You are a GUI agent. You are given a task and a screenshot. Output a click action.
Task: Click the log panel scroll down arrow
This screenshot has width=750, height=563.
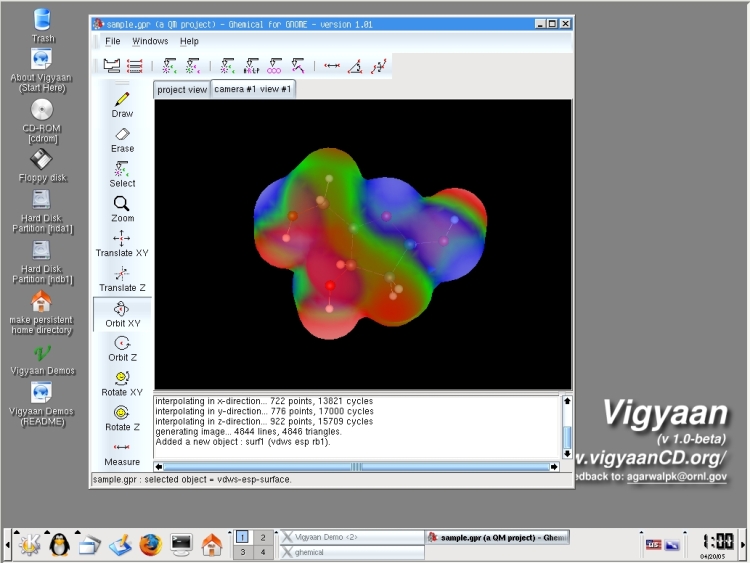567,450
